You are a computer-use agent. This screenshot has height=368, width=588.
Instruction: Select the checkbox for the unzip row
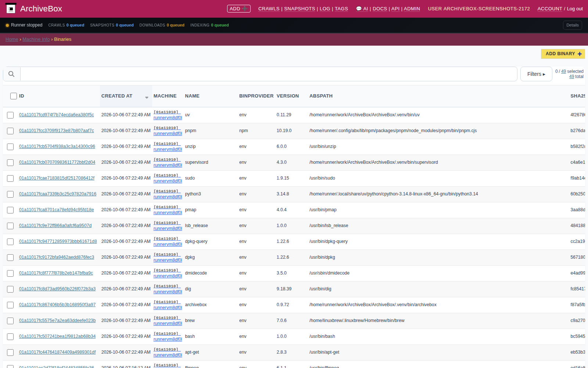[10, 147]
